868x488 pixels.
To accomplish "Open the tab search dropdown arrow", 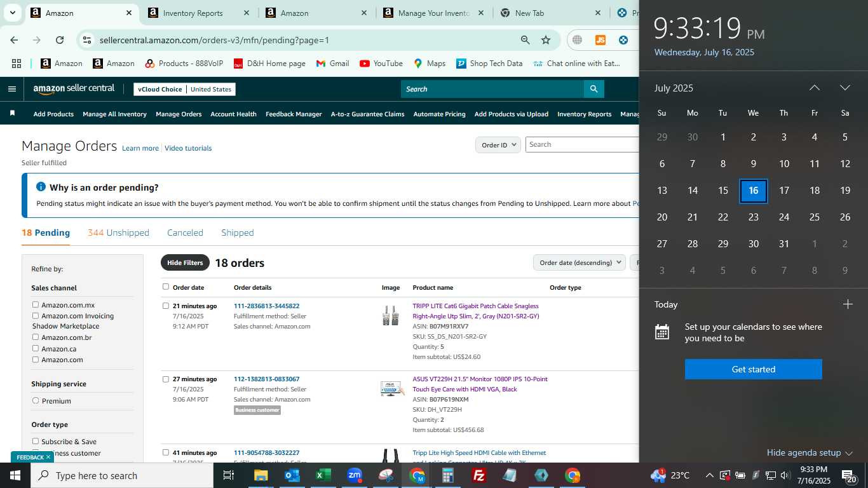I will pos(12,13).
